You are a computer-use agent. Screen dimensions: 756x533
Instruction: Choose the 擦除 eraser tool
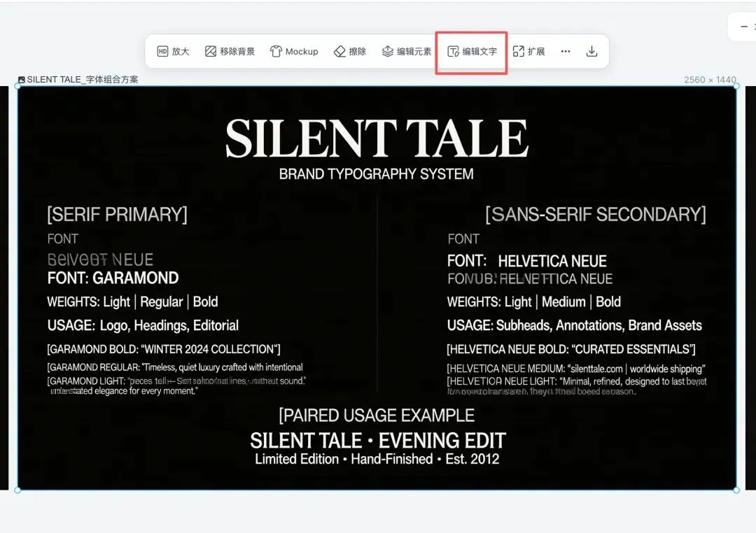349,52
